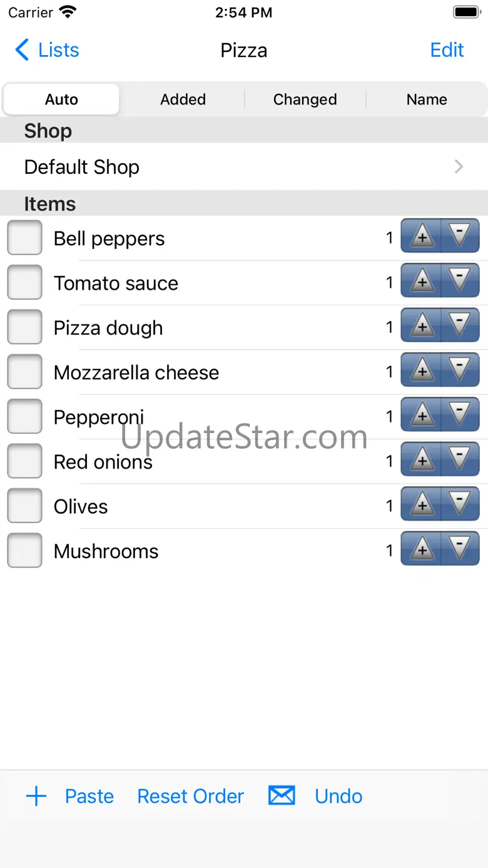This screenshot has width=488, height=868.
Task: Sort items by Added
Action: [x=183, y=100]
